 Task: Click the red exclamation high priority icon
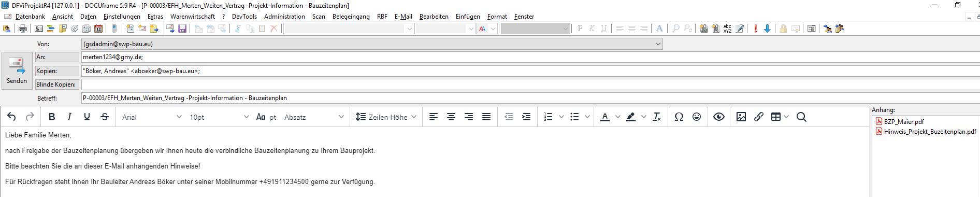point(756,29)
